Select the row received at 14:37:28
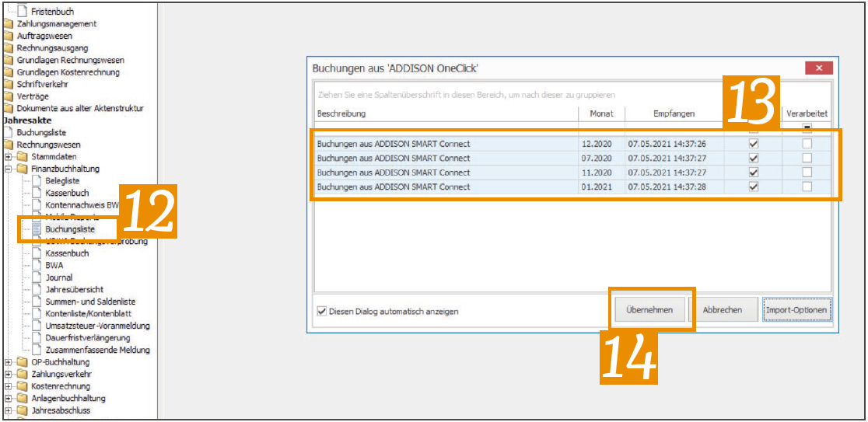Image resolution: width=868 pixels, height=422 pixels. click(572, 187)
